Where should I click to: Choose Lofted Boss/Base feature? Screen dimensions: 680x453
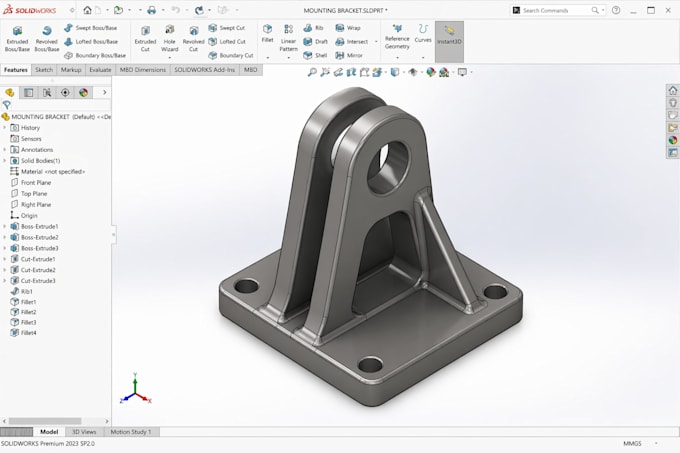[91, 42]
